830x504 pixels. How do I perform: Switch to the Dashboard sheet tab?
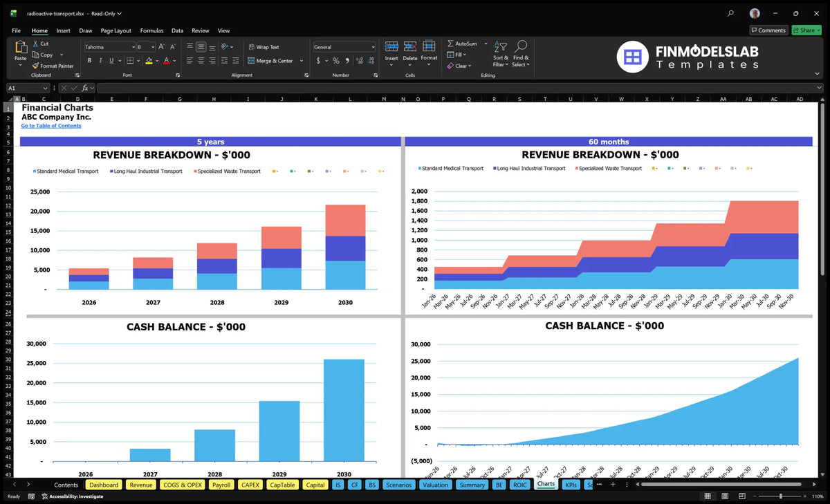104,485
